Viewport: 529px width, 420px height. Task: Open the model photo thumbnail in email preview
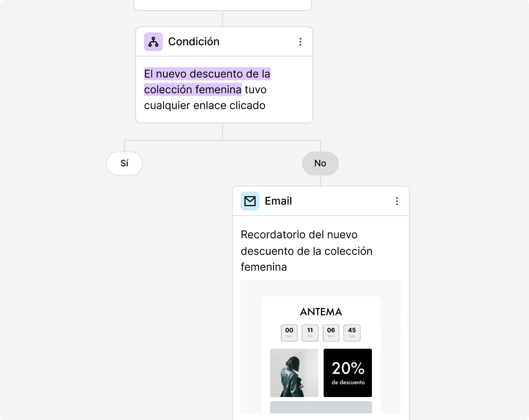point(294,373)
